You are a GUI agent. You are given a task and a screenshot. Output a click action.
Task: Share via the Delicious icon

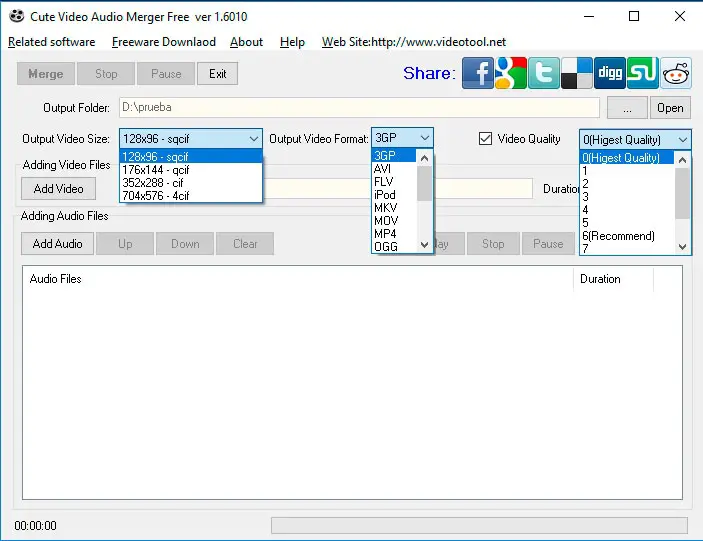pos(577,73)
